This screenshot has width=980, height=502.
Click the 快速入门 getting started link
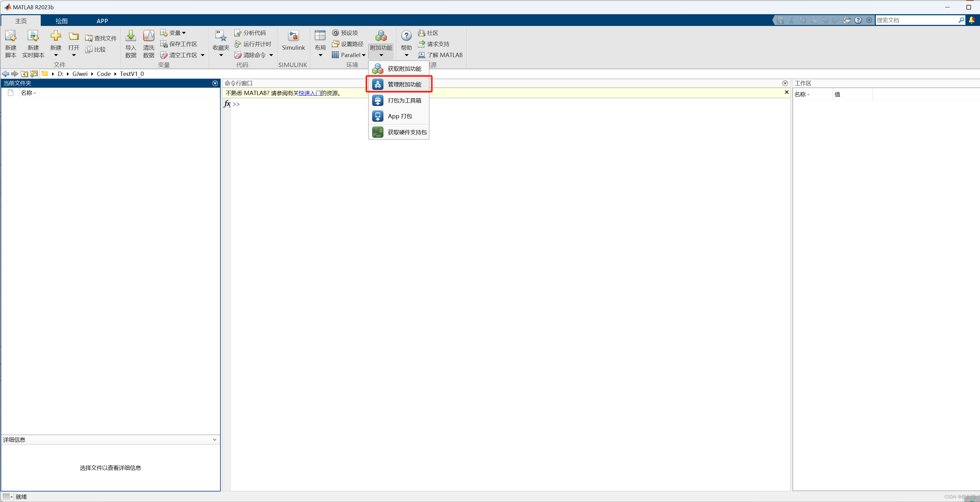[309, 93]
